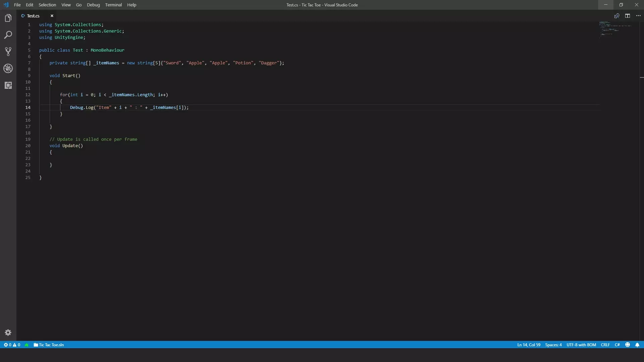Screen dimensions: 644x362
Task: Open the Debug menu
Action: [x=93, y=5]
